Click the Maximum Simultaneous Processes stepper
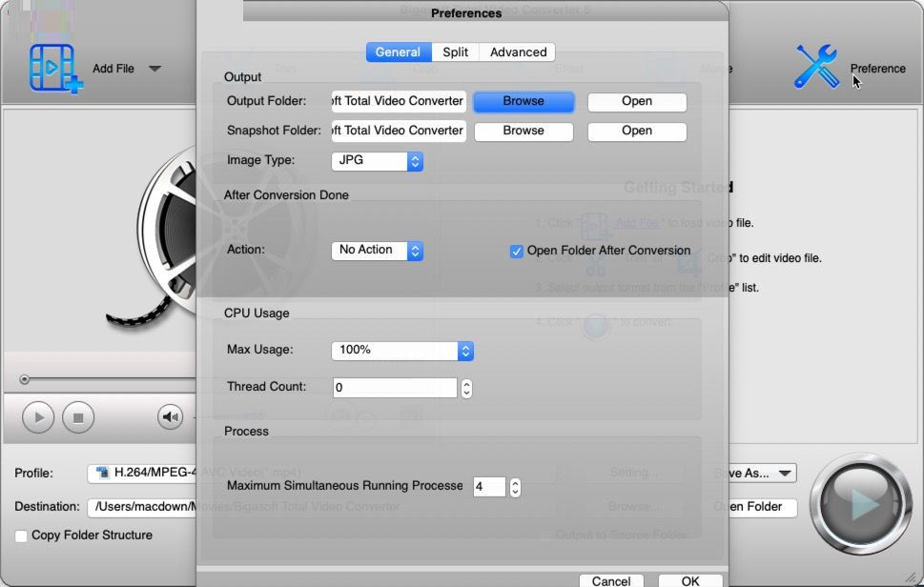The width and height of the screenshot is (924, 587). [x=515, y=487]
